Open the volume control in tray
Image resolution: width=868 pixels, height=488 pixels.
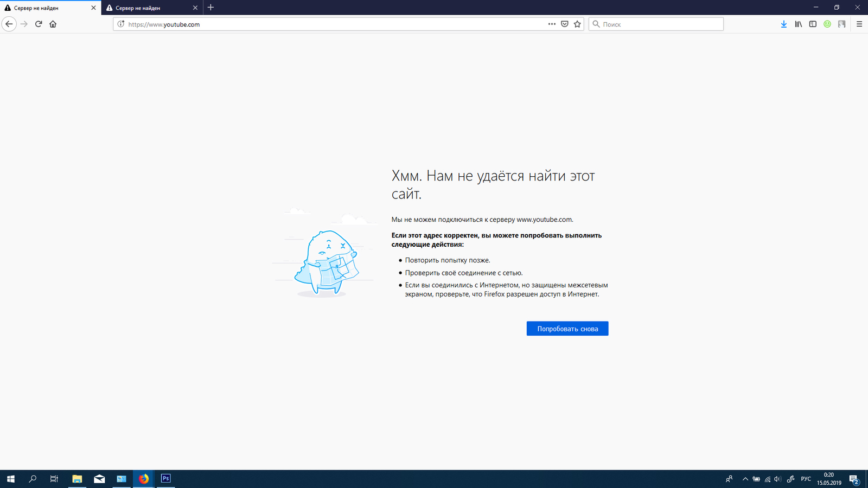coord(778,479)
